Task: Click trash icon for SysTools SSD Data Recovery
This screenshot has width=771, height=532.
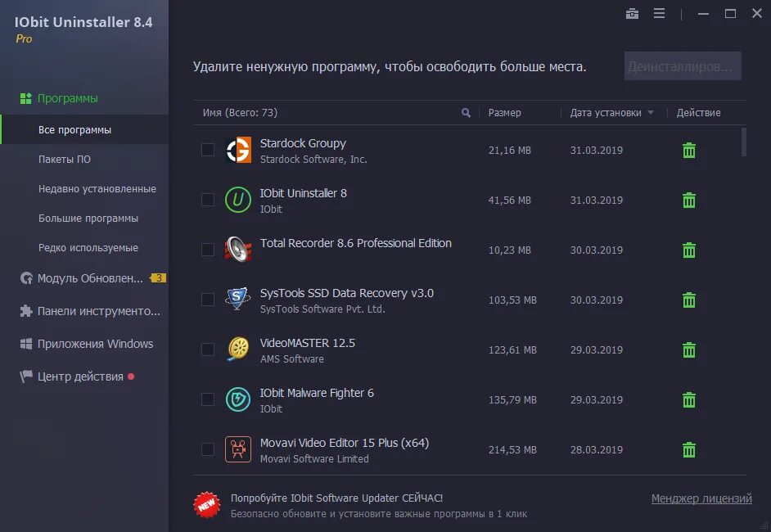Action: tap(689, 300)
